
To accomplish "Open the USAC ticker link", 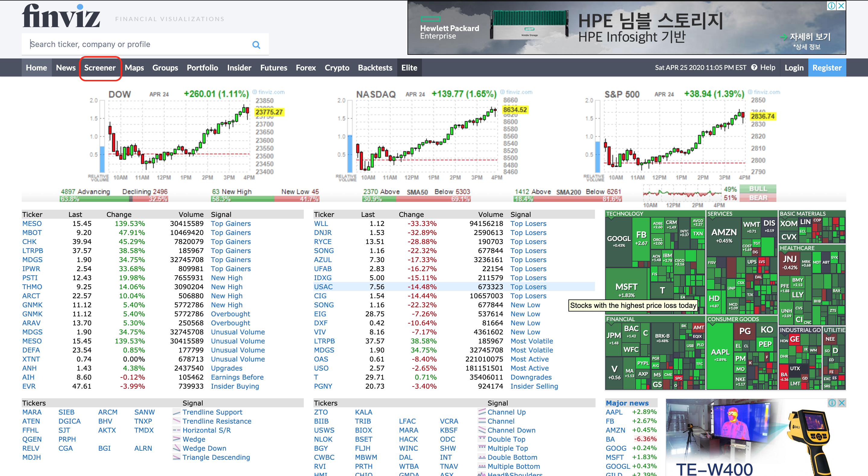I will 323,287.
